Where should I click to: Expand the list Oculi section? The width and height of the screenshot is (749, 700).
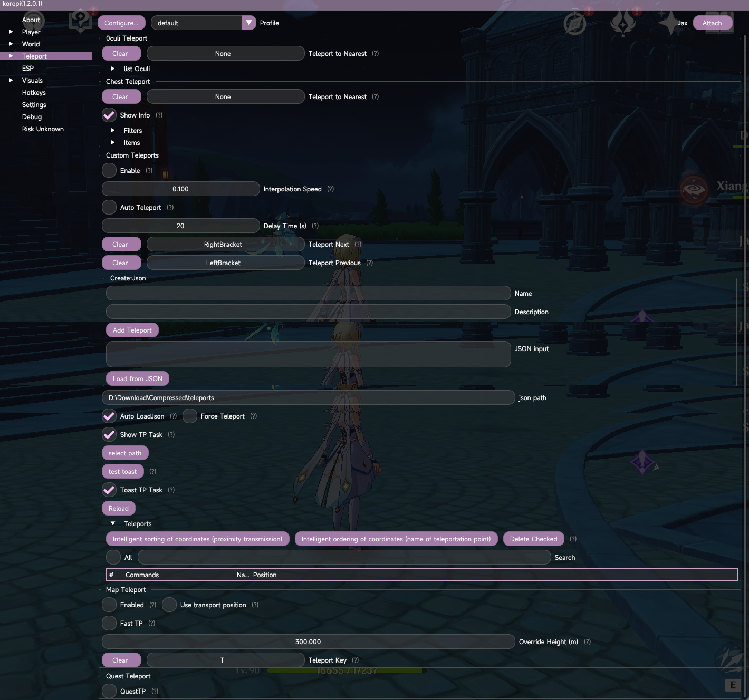coord(113,69)
